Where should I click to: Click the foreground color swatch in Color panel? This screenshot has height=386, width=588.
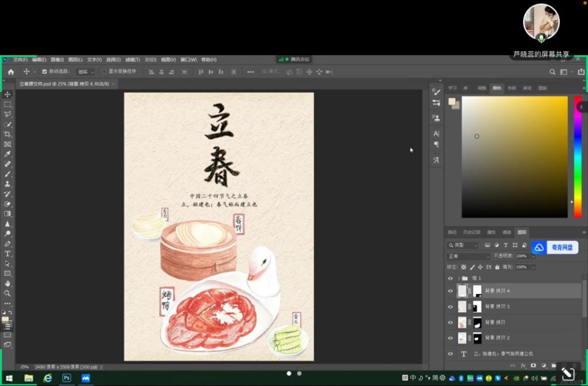[452, 102]
